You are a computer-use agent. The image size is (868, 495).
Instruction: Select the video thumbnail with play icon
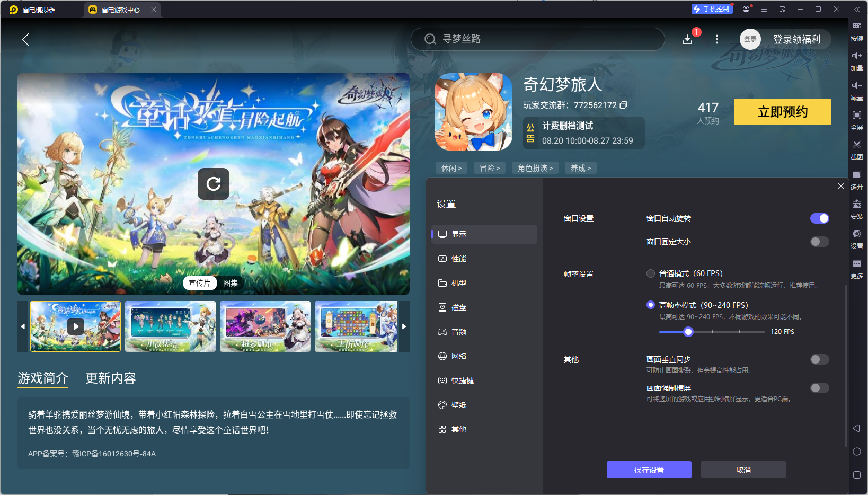[x=75, y=326]
